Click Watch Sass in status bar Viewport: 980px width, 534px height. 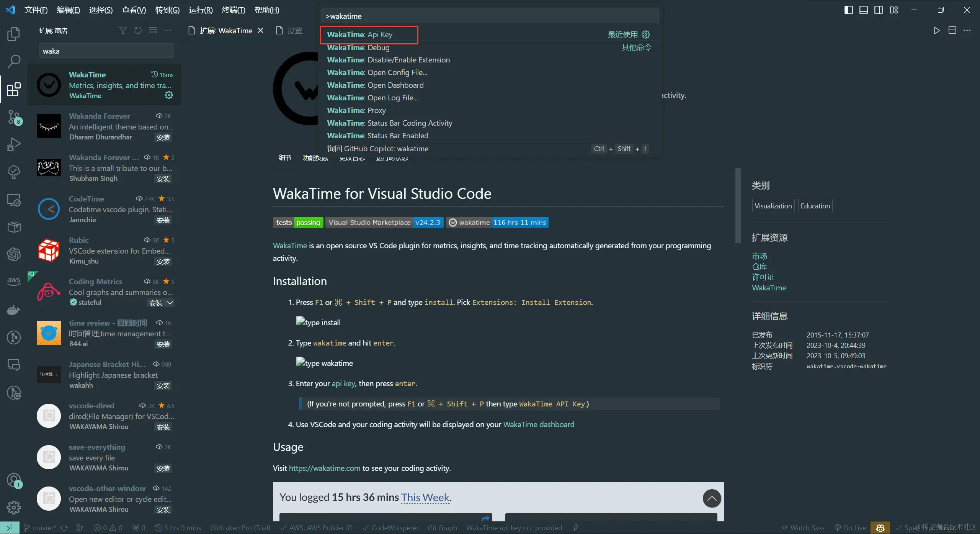coord(803,527)
